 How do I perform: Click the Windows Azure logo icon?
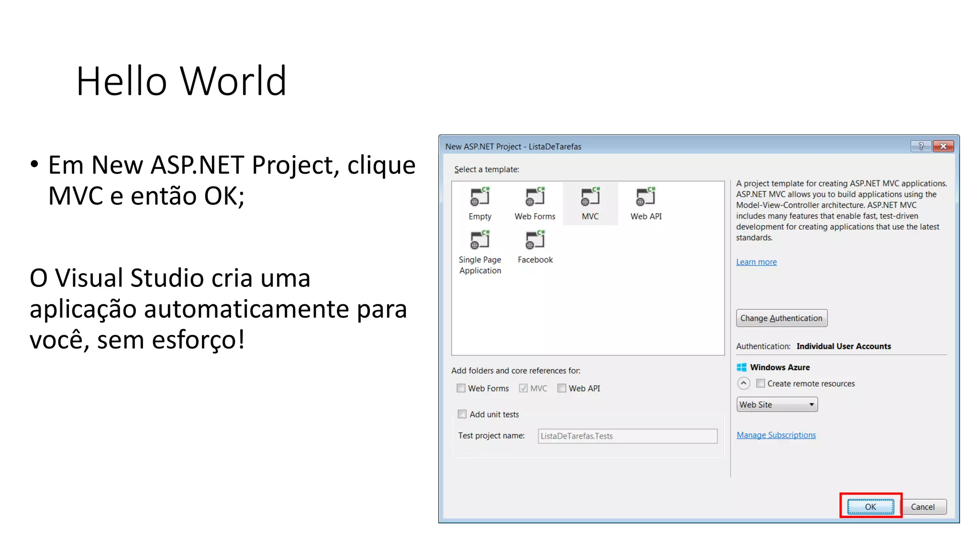click(x=742, y=367)
